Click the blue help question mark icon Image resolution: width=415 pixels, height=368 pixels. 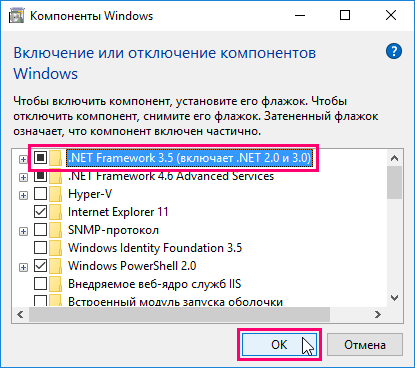pyautogui.click(x=394, y=51)
